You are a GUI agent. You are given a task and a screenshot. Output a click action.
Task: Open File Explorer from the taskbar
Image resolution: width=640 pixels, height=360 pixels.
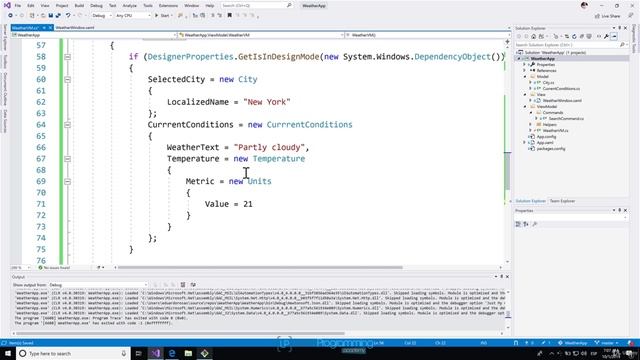[x=188, y=353]
